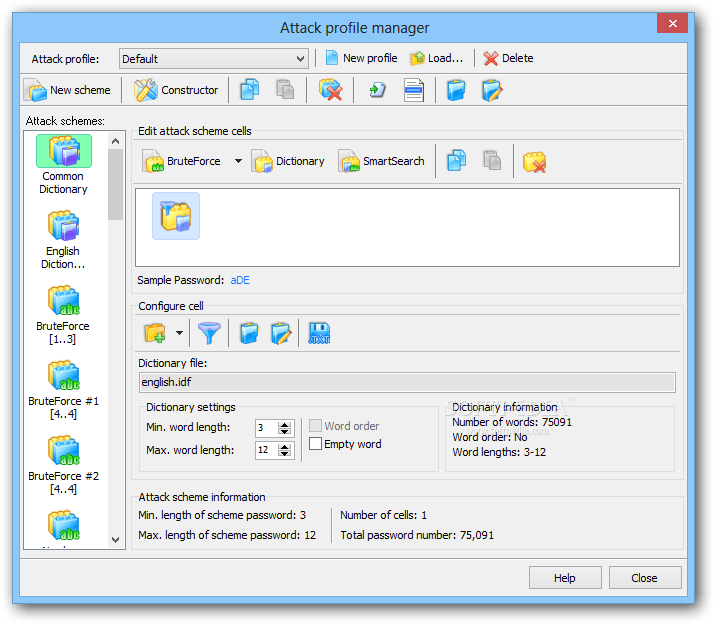715x624 pixels.
Task: Delete the current attack profile
Action: point(508,58)
